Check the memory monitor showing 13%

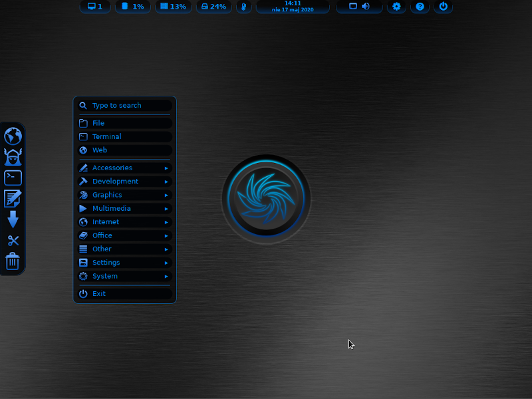click(174, 7)
